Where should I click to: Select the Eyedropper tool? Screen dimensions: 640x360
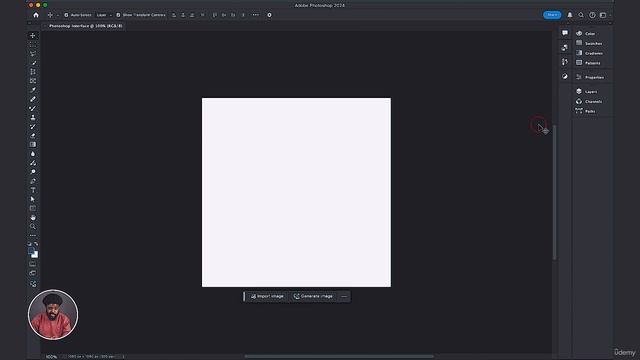click(33, 90)
